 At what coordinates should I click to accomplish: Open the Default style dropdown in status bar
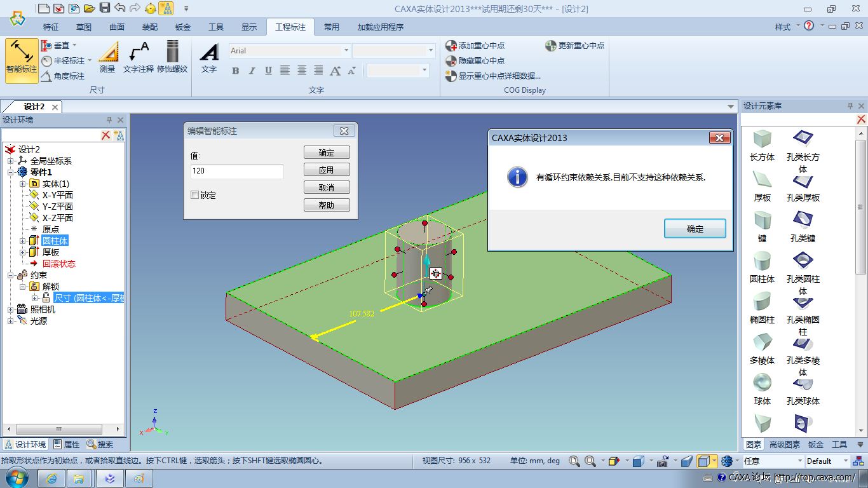pyautogui.click(x=846, y=461)
